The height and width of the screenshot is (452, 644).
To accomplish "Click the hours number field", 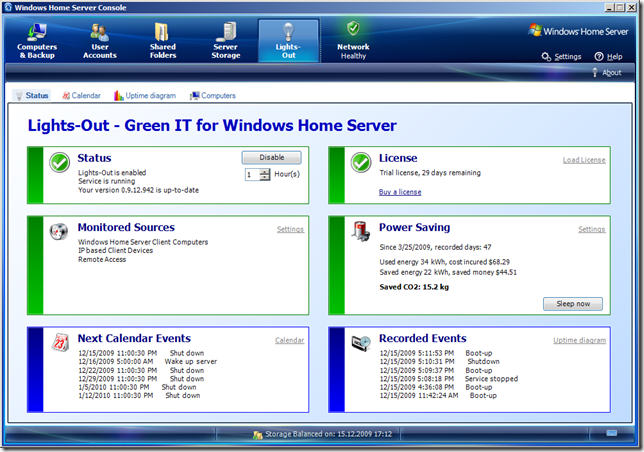I will [x=252, y=174].
